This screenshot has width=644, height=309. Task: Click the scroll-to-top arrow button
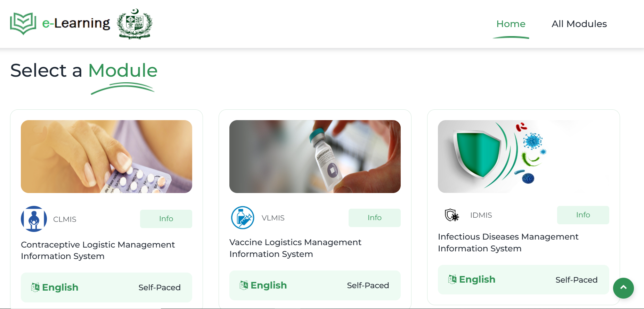(x=623, y=288)
